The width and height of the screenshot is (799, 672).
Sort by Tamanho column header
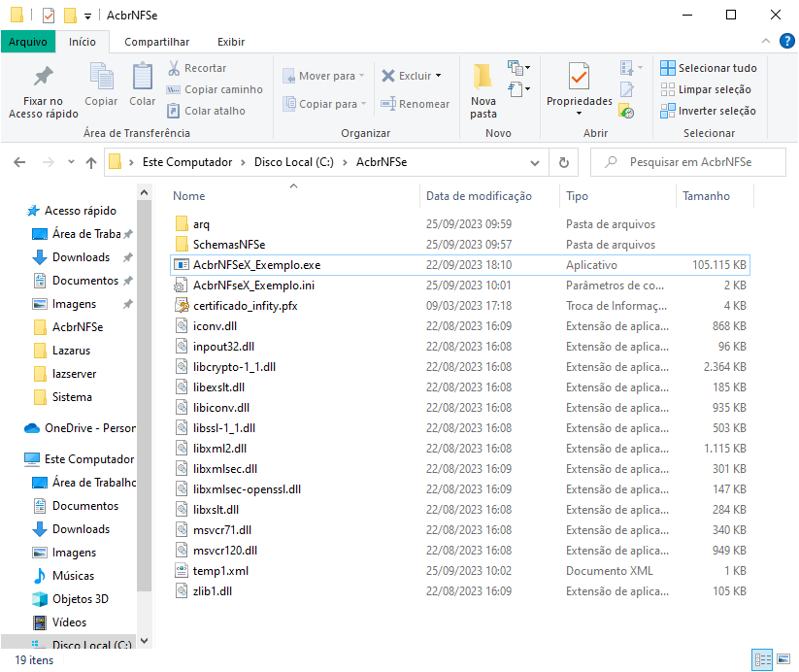point(706,196)
